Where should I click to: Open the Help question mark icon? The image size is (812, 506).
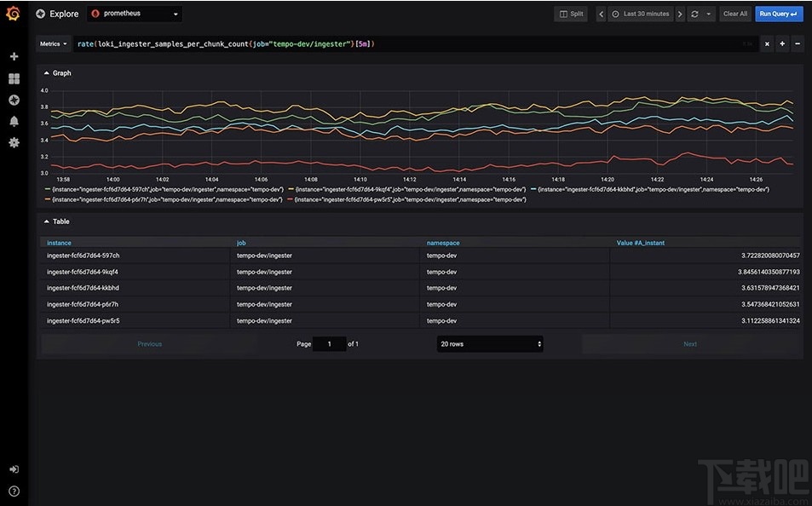point(13,490)
